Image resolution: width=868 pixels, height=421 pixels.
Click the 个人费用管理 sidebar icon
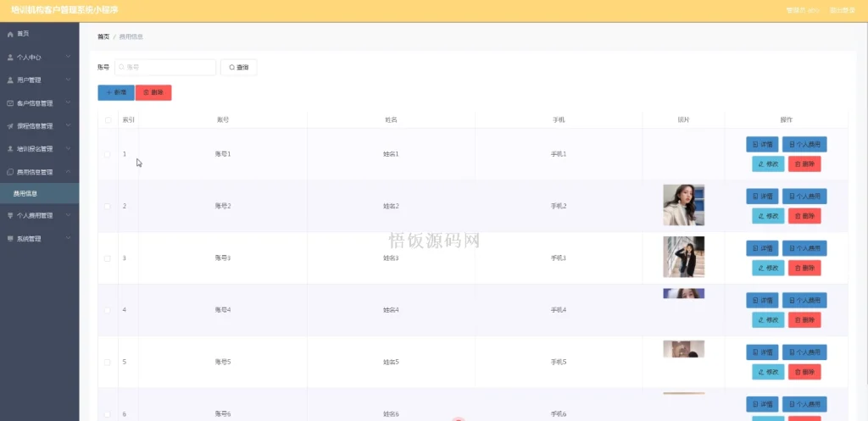click(10, 215)
